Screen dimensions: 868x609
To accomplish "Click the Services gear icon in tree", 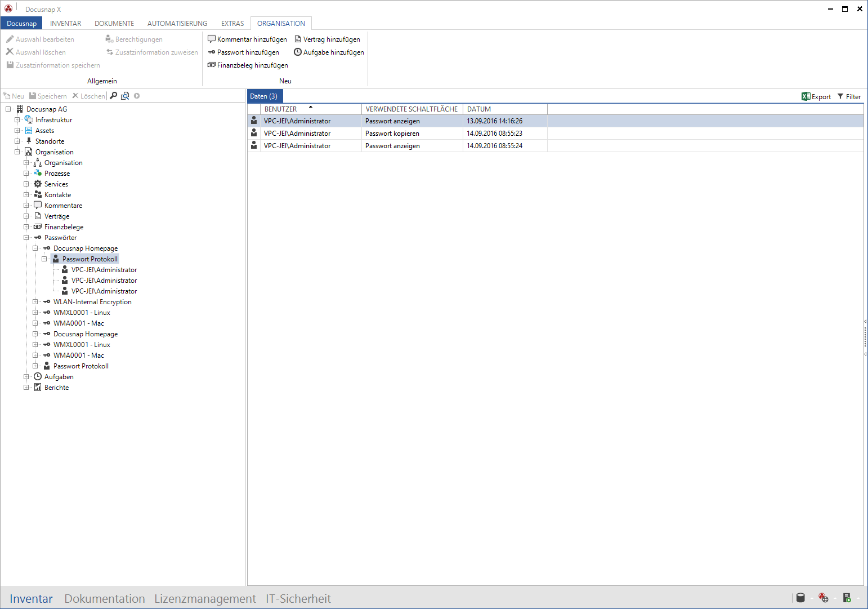I will tap(38, 184).
